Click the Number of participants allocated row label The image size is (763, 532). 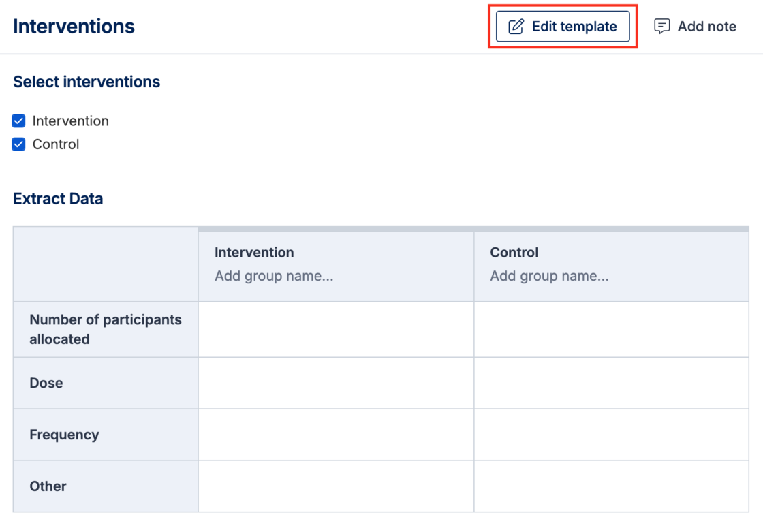pyautogui.click(x=106, y=329)
